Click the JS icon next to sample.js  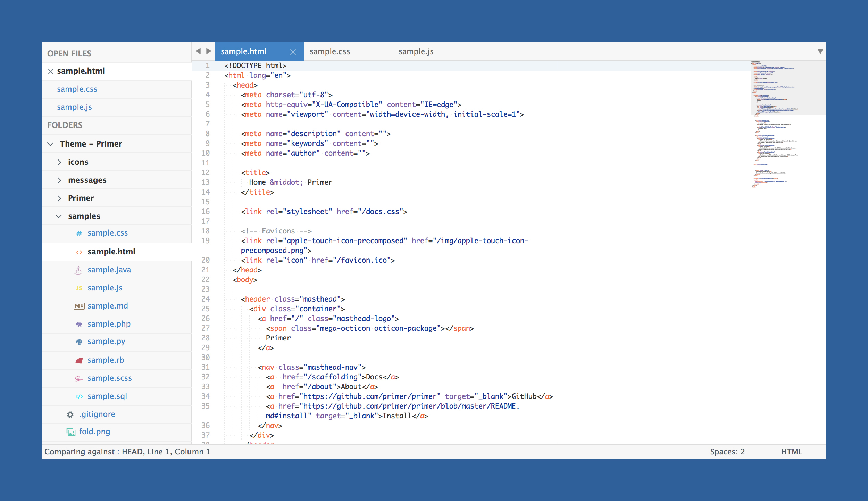point(79,288)
